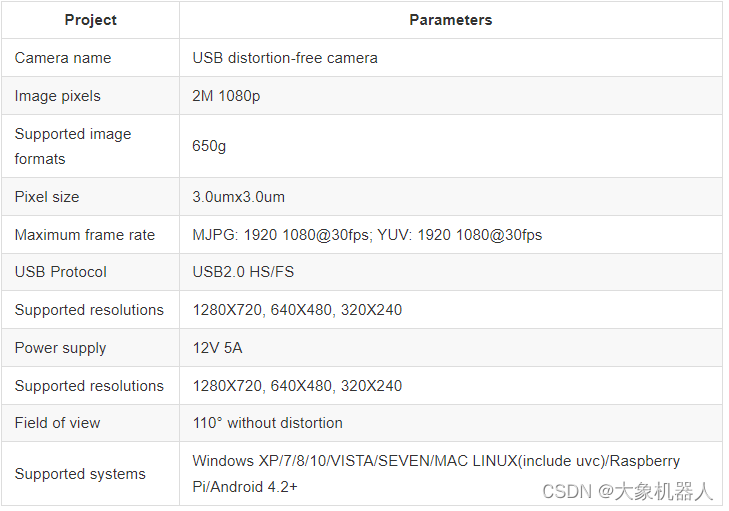
Task: Click the Pixel size label
Action: [47, 197]
